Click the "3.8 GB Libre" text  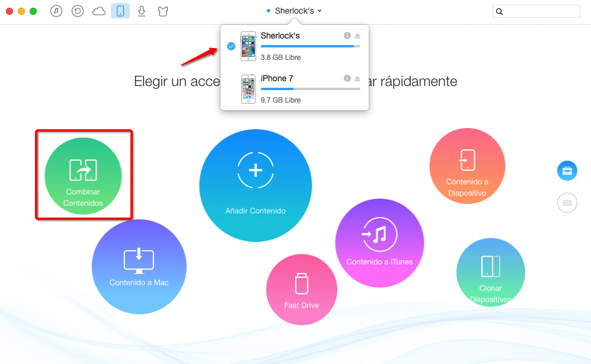pos(281,58)
